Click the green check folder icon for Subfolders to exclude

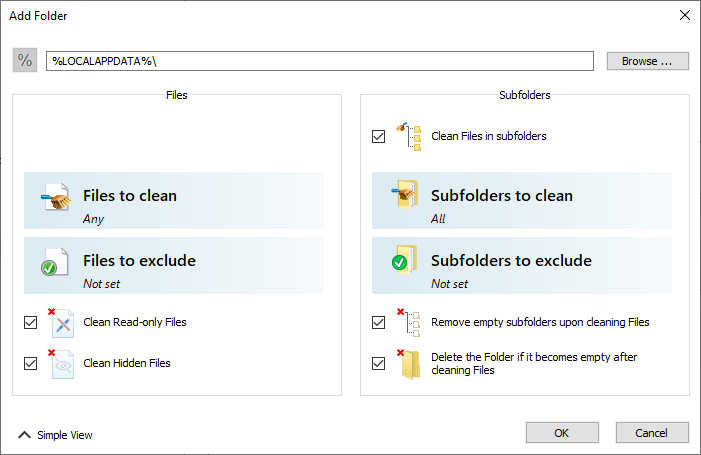[405, 259]
